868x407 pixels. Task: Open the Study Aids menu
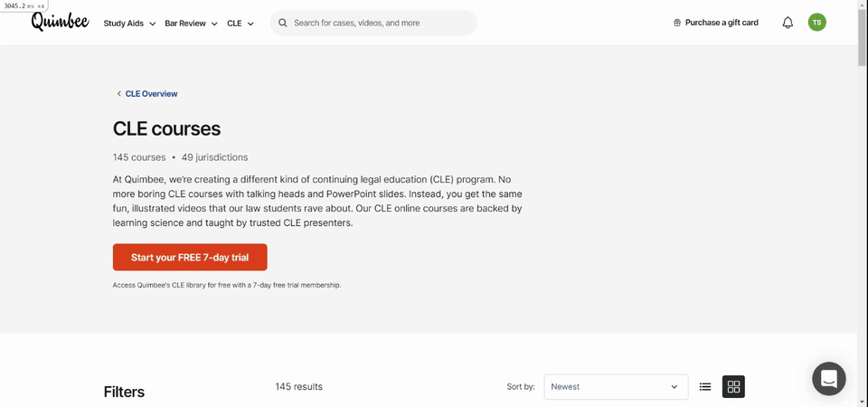pyautogui.click(x=129, y=24)
